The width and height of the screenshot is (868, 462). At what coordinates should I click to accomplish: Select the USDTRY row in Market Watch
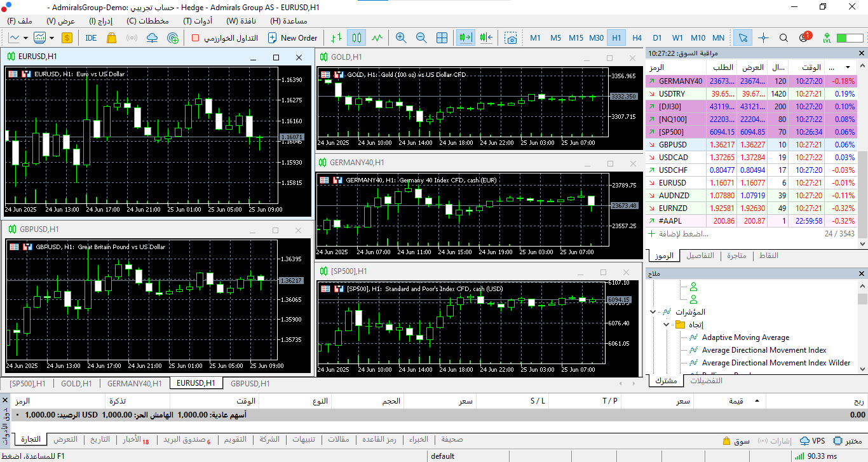750,93
